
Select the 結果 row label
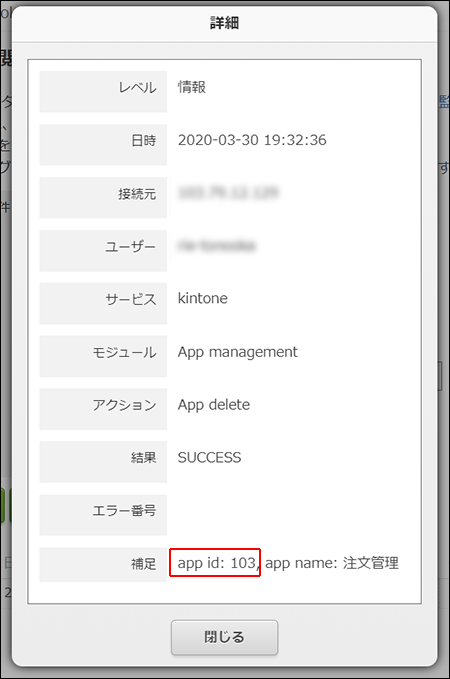click(143, 458)
